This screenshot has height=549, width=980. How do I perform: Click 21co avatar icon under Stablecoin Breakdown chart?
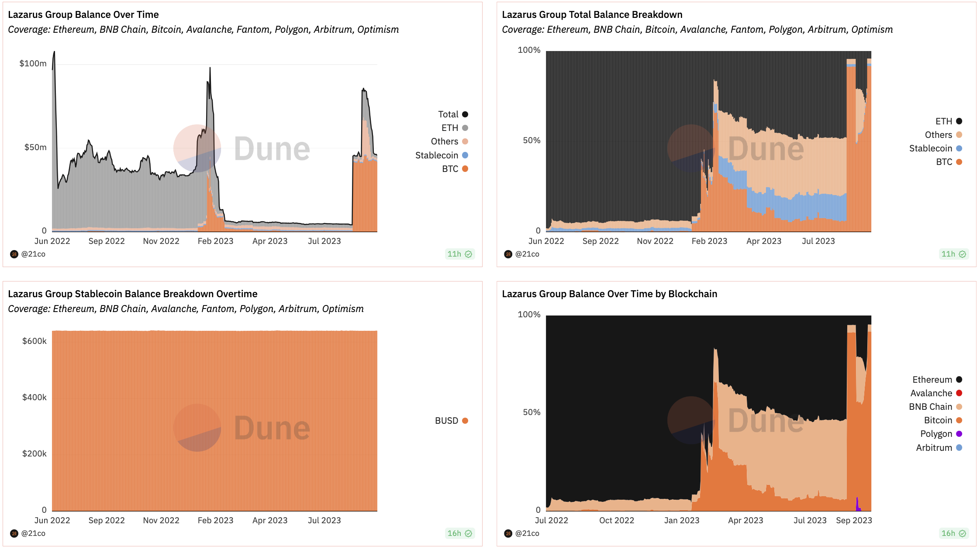[14, 533]
